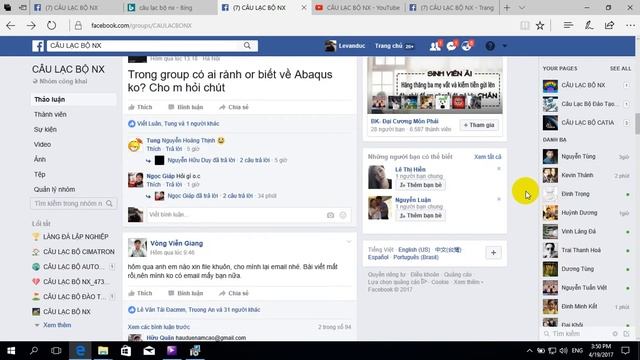Switch to the YouTube CÂU LẠC BỘ NX tab
The image size is (640, 360).
click(358, 7)
